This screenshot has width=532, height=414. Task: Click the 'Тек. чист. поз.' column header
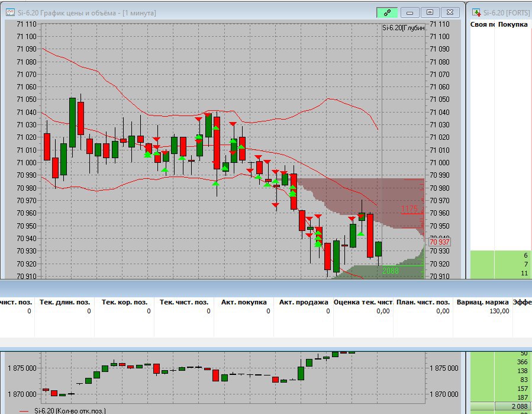tap(184, 302)
